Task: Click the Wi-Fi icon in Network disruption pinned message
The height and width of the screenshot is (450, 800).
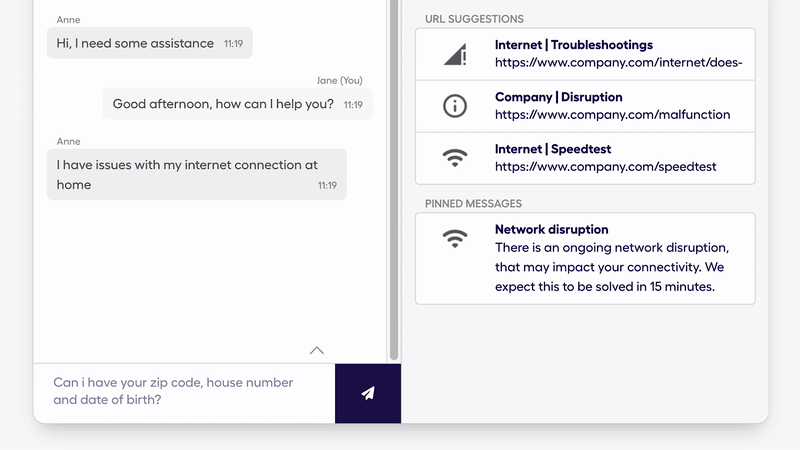Action: click(x=455, y=238)
